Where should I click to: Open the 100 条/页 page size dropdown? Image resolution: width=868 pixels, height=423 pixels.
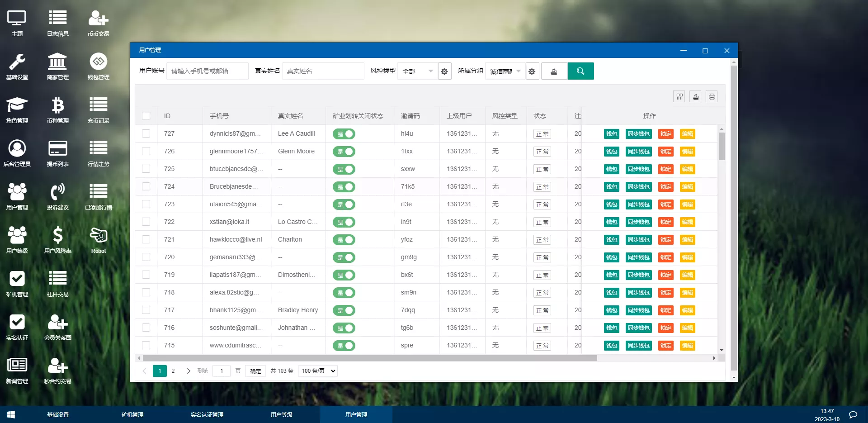(x=318, y=371)
